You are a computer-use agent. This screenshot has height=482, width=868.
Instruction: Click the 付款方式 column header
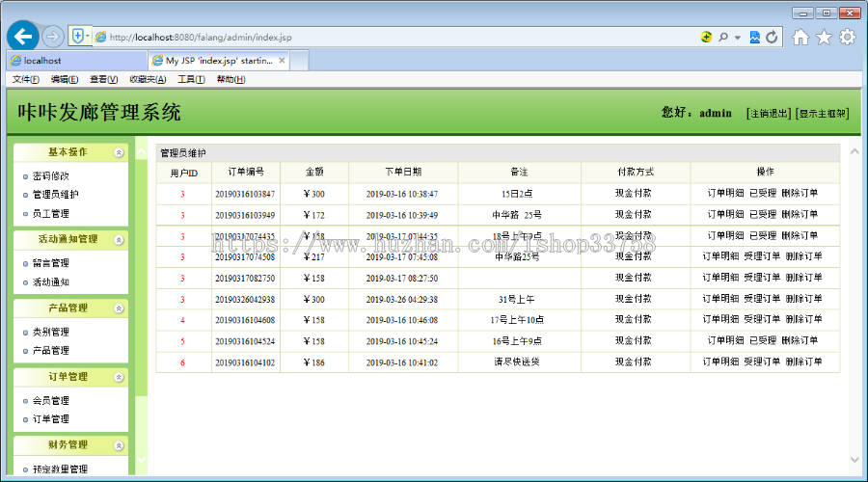click(635, 173)
